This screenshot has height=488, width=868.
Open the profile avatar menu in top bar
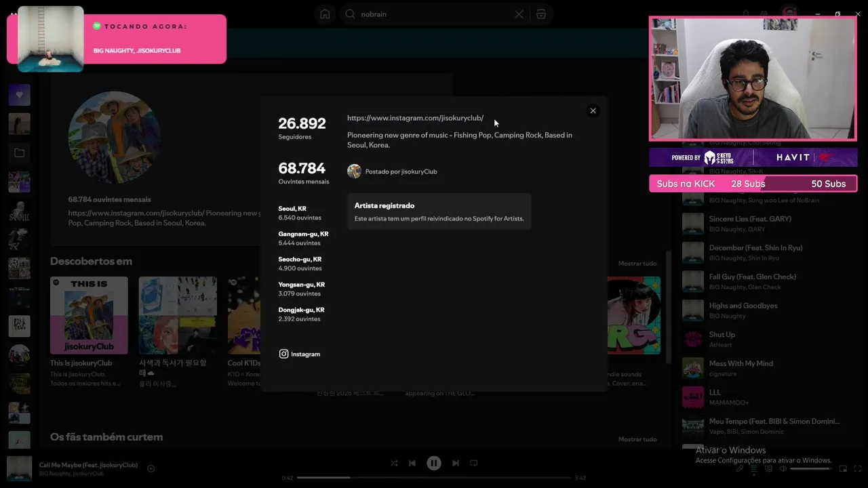pos(789,13)
